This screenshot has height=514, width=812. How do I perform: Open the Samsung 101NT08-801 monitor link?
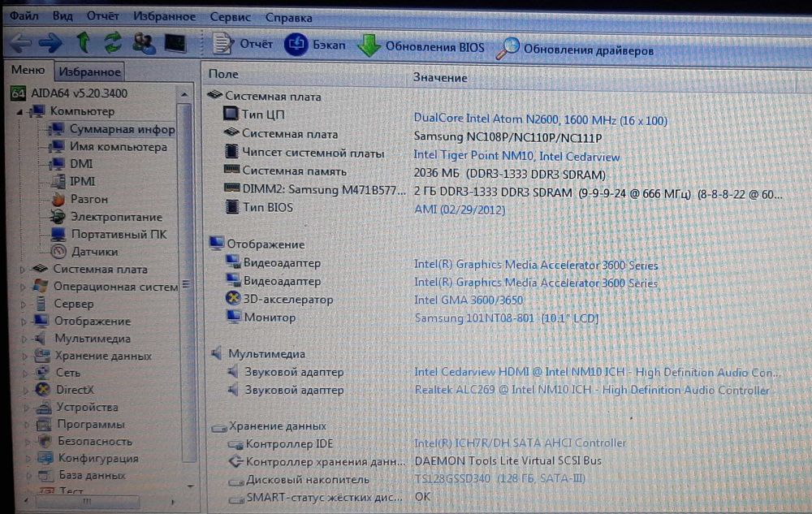click(x=506, y=317)
